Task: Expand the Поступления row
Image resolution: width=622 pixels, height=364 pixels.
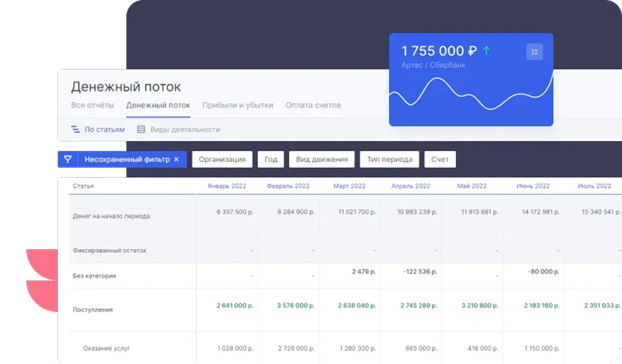Action: [93, 310]
